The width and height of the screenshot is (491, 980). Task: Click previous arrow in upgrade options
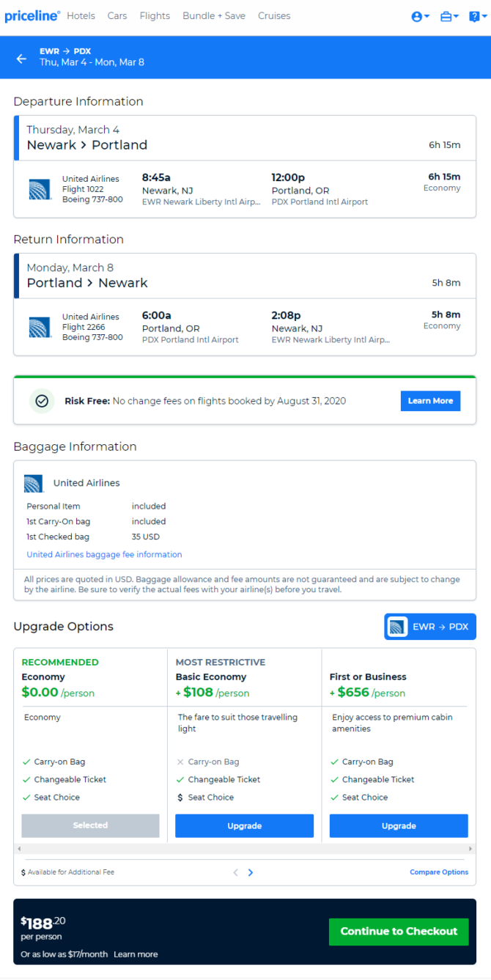click(236, 872)
